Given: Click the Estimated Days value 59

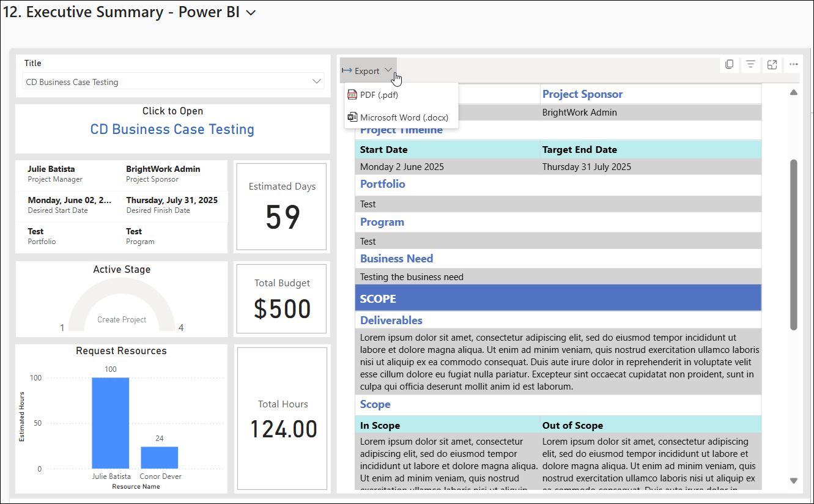Looking at the screenshot, I should (x=283, y=217).
